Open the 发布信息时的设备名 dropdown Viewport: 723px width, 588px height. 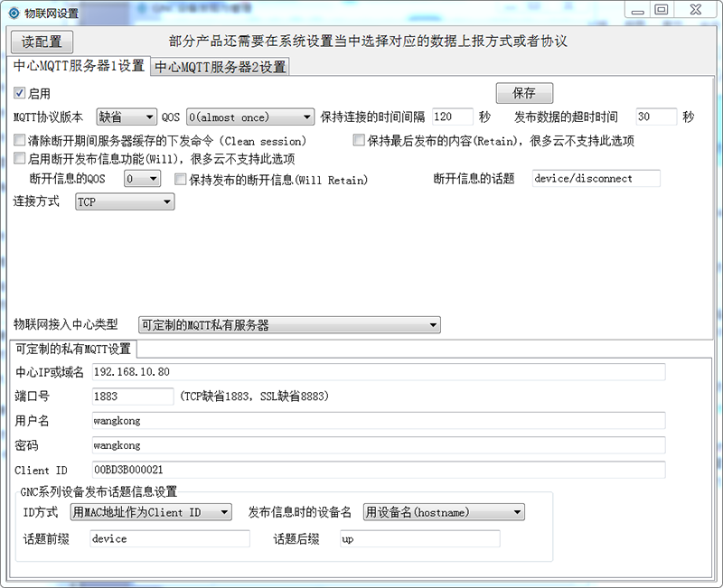click(x=444, y=512)
